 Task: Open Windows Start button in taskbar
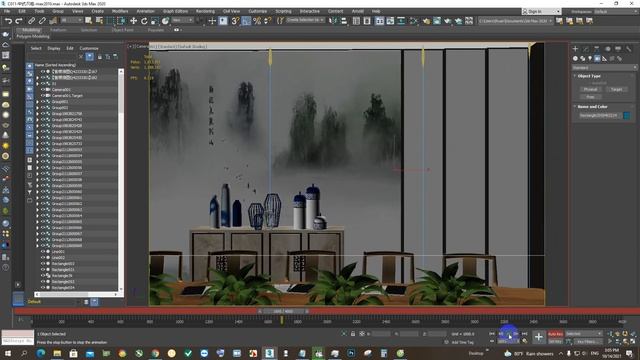(7, 353)
